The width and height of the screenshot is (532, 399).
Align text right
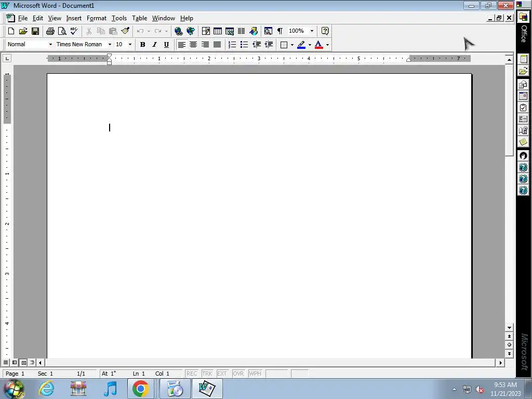click(205, 45)
